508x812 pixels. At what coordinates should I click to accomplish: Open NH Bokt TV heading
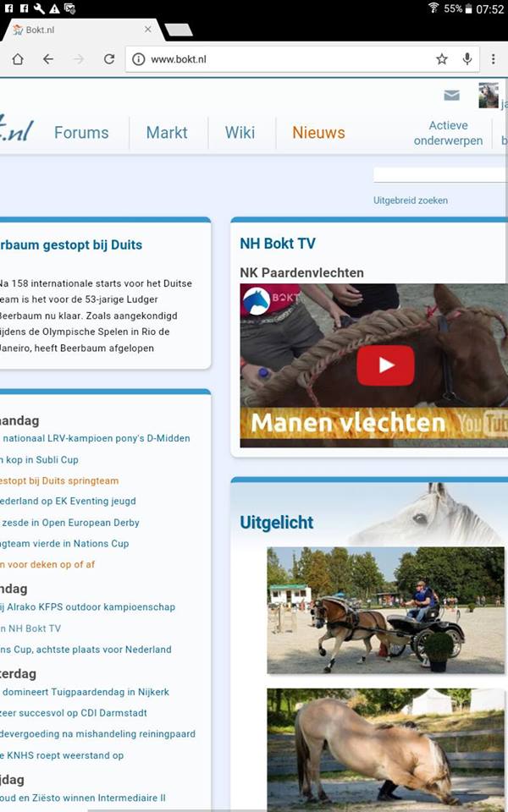tap(278, 244)
